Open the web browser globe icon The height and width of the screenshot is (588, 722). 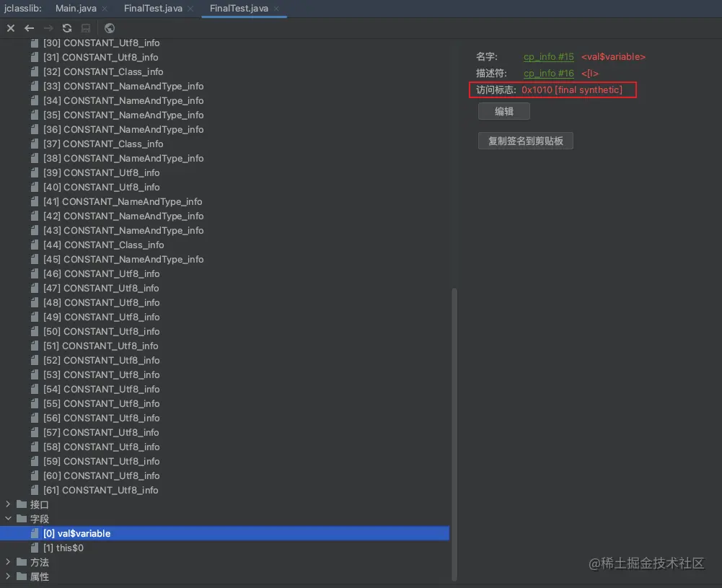(110, 28)
